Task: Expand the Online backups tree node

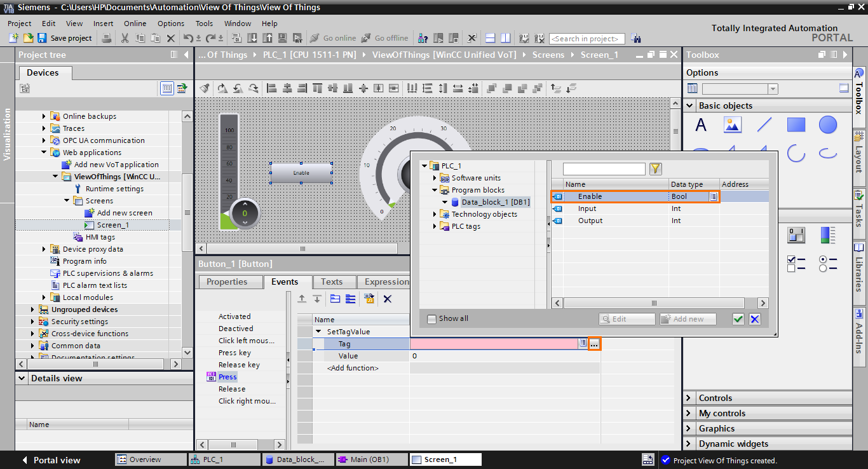Action: [44, 116]
